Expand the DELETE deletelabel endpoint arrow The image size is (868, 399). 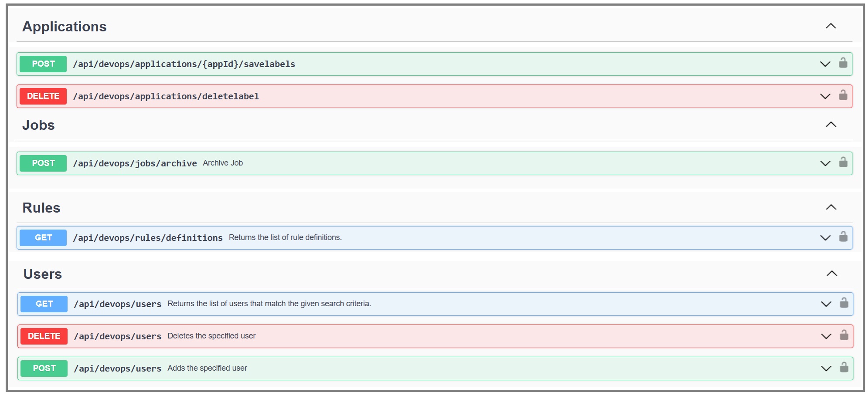pyautogui.click(x=825, y=96)
